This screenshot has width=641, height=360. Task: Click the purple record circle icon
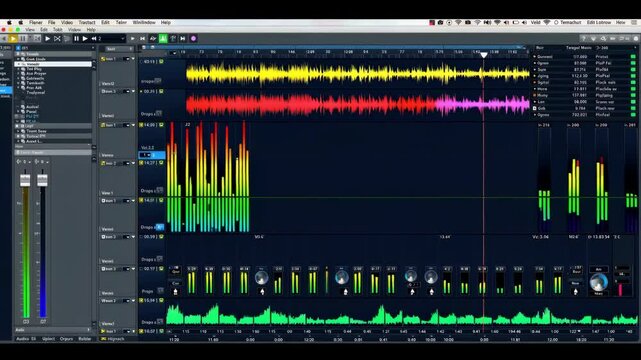pos(193,38)
